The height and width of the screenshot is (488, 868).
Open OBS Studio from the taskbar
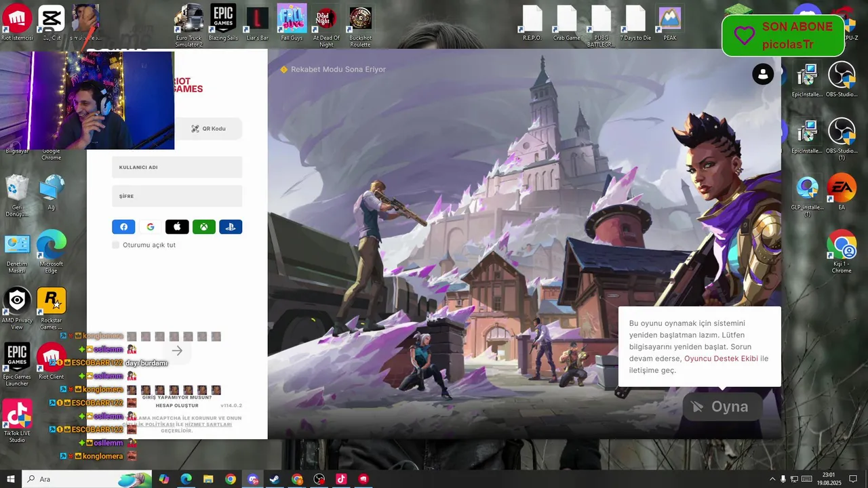click(x=319, y=479)
